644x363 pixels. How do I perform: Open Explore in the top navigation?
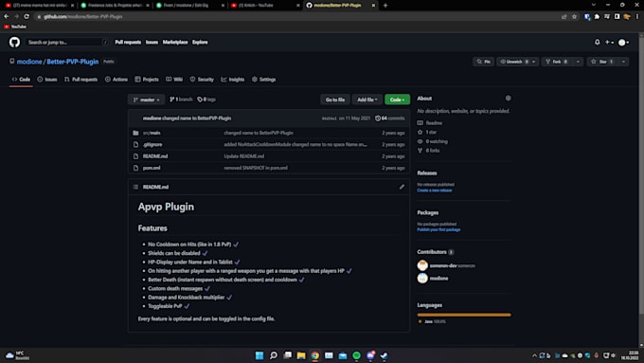(x=200, y=42)
